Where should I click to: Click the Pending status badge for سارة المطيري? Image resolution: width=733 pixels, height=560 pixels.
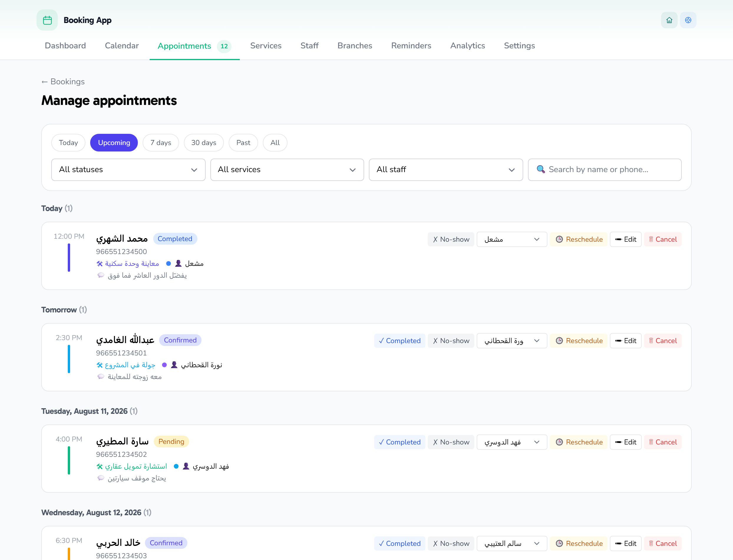point(171,441)
